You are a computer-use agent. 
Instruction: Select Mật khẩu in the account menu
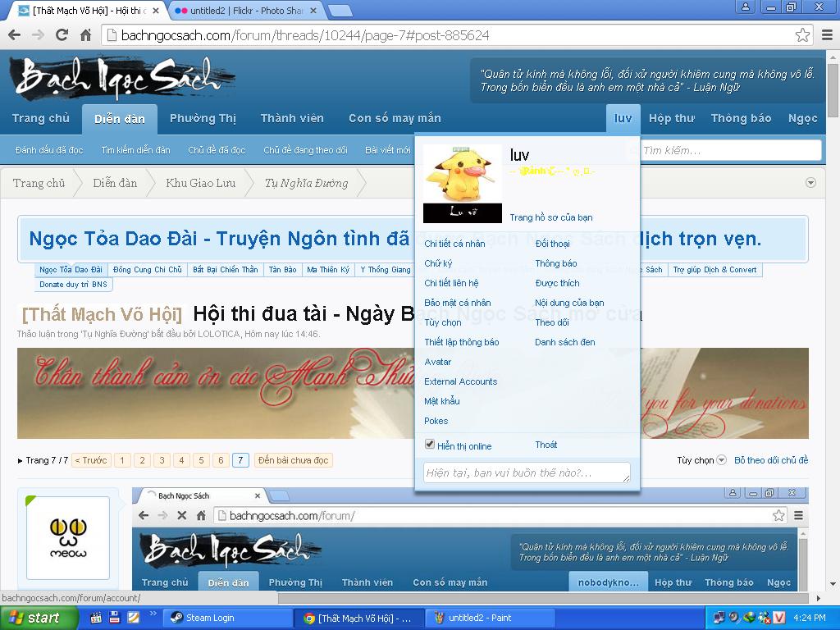click(x=441, y=401)
